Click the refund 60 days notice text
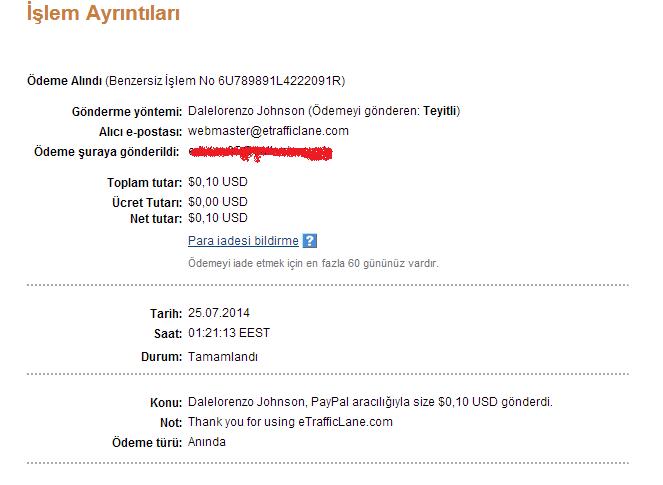663x485 pixels. pos(313,263)
